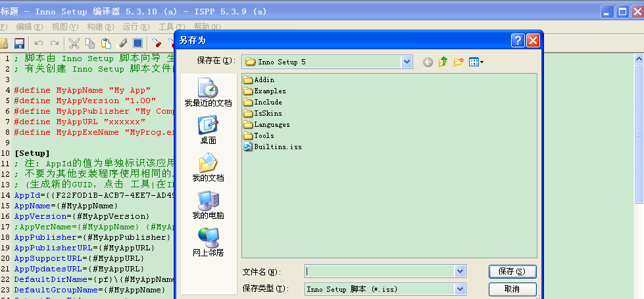Click the DefaultGroupName={#MyAppName} line
The height and width of the screenshot is (299, 644).
[x=89, y=290]
